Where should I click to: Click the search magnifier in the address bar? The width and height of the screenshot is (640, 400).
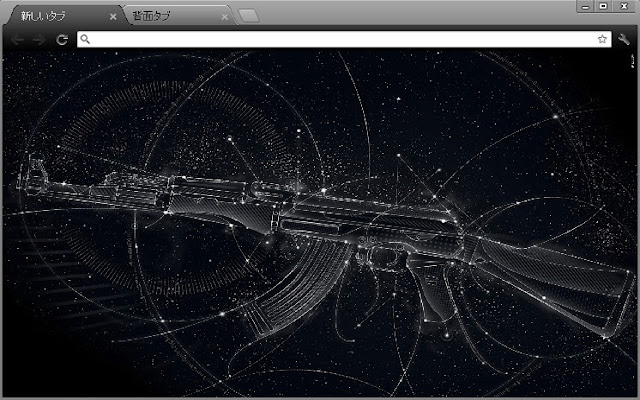pos(85,39)
